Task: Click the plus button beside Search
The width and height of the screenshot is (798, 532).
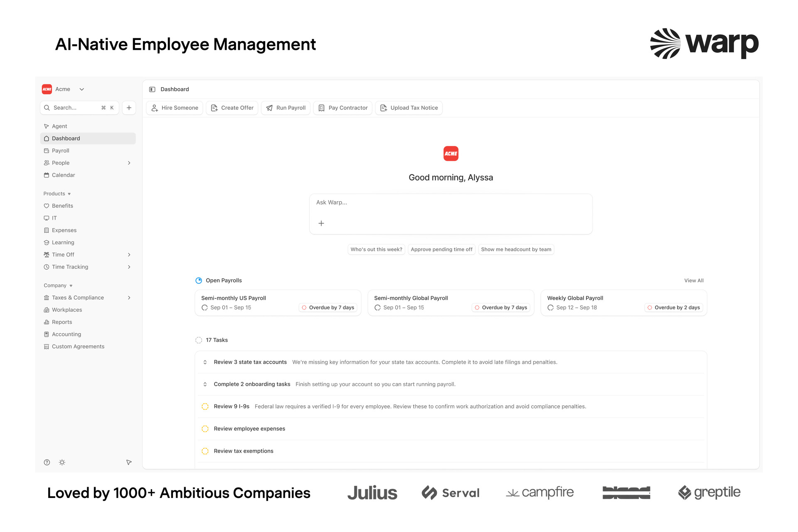Action: (129, 108)
